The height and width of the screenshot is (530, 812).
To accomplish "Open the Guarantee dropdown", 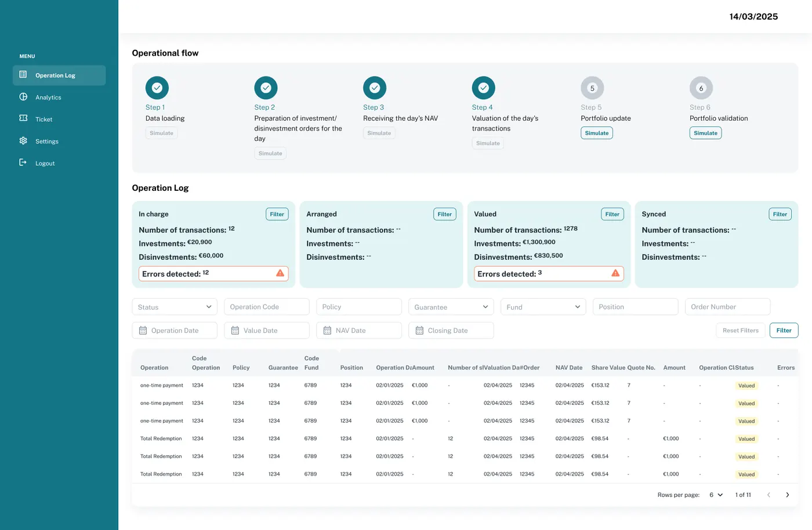I will pos(451,307).
